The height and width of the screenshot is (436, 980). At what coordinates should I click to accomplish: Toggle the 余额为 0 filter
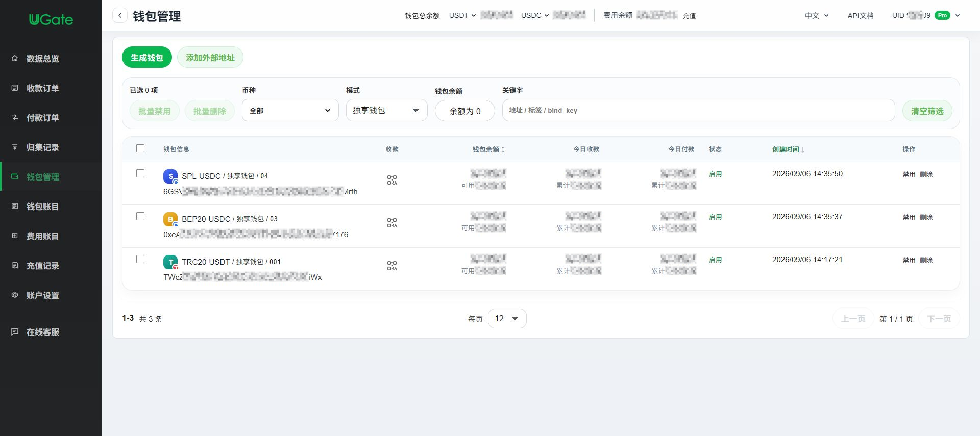(465, 111)
